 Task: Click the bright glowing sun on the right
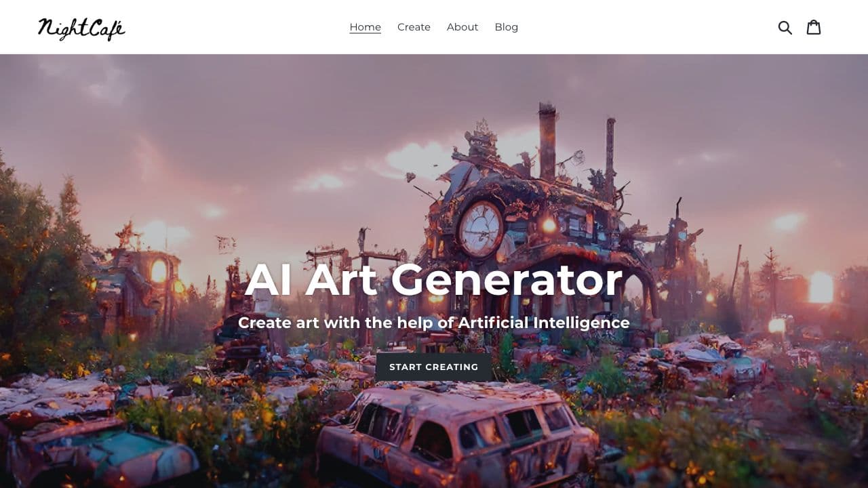coord(821,287)
